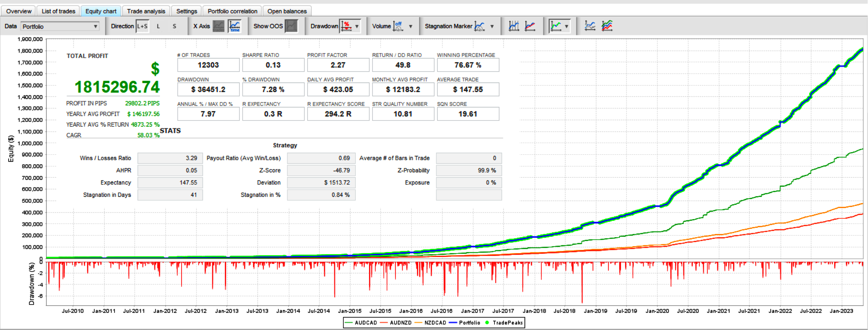Click the red-blue line chart icon
Screen dimensions: 868x330
(x=530, y=26)
